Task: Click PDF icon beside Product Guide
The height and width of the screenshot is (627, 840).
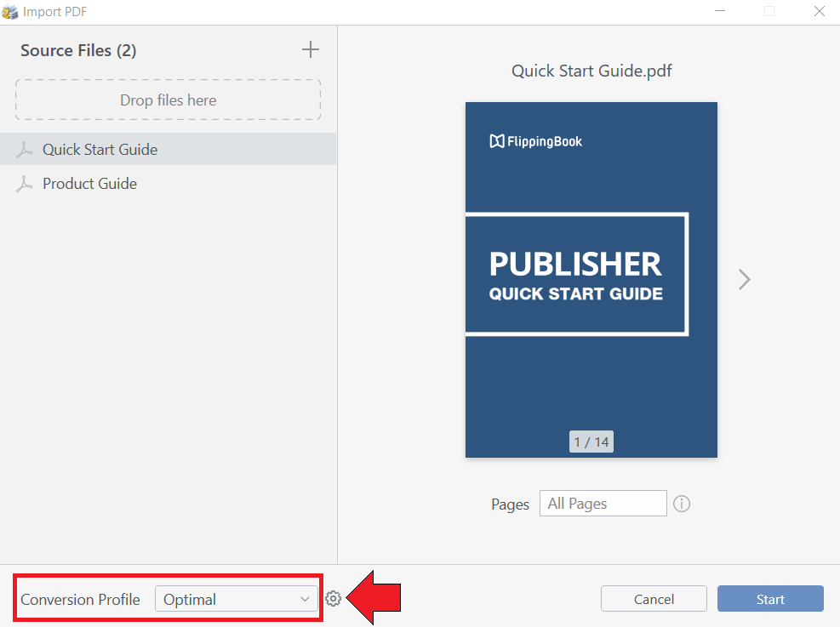Action: tap(24, 184)
